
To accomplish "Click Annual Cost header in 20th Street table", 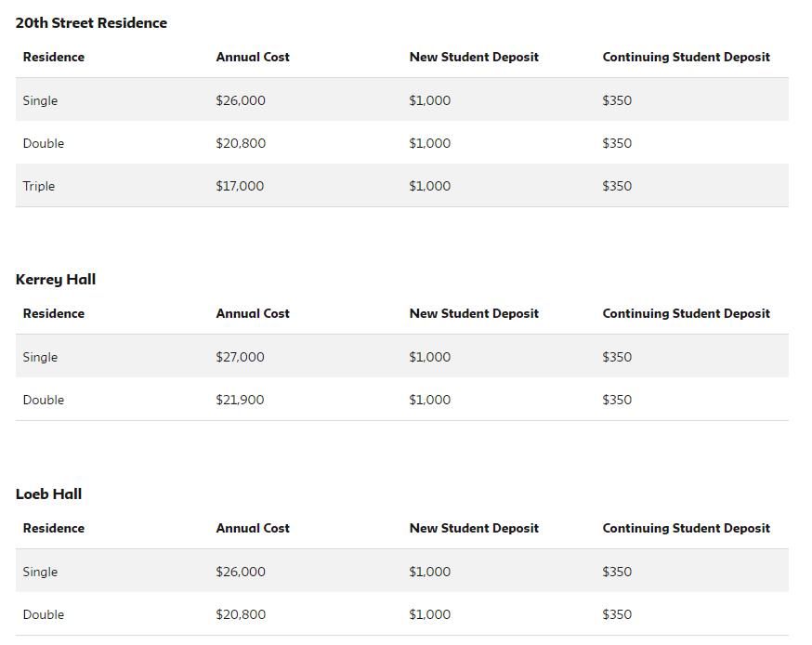I will coord(253,57).
